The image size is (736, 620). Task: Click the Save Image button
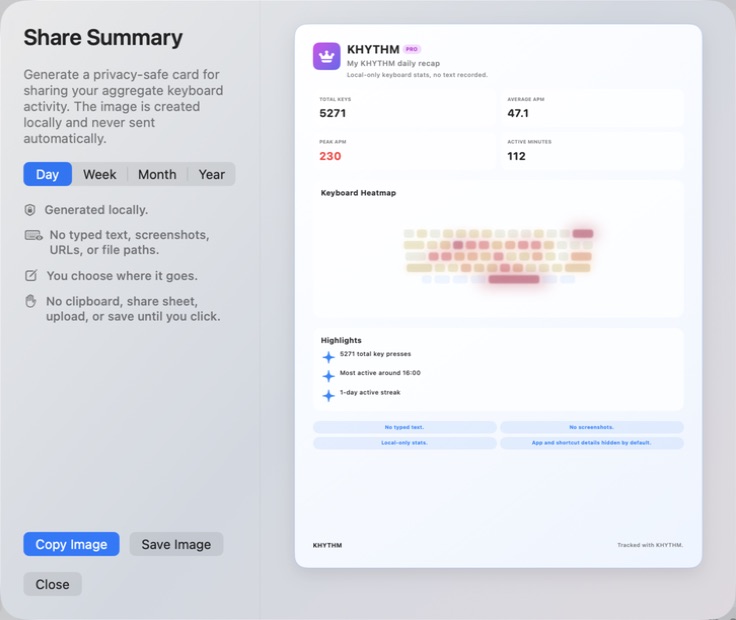click(x=176, y=544)
